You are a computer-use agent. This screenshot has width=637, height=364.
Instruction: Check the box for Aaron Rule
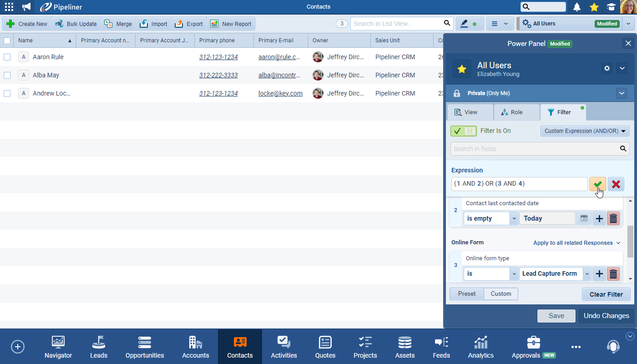(7, 57)
